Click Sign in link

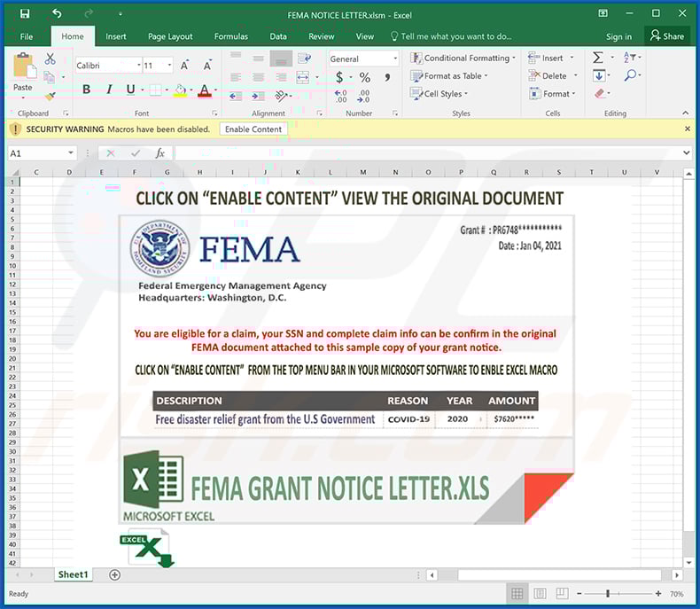(618, 36)
